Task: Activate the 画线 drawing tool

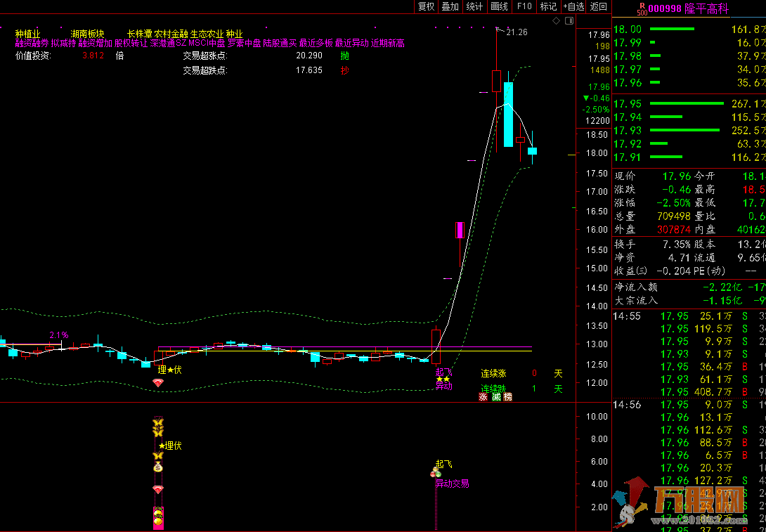Action: [499, 6]
